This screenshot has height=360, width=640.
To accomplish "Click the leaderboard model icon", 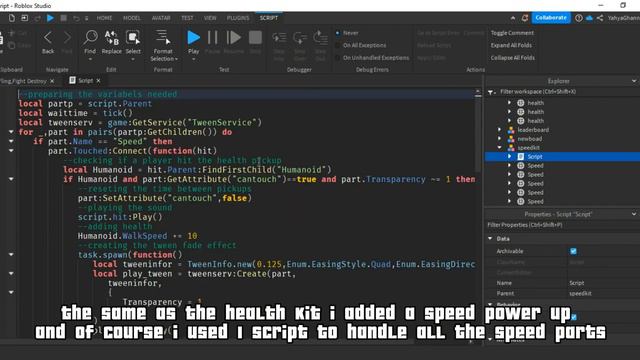I will point(511,130).
